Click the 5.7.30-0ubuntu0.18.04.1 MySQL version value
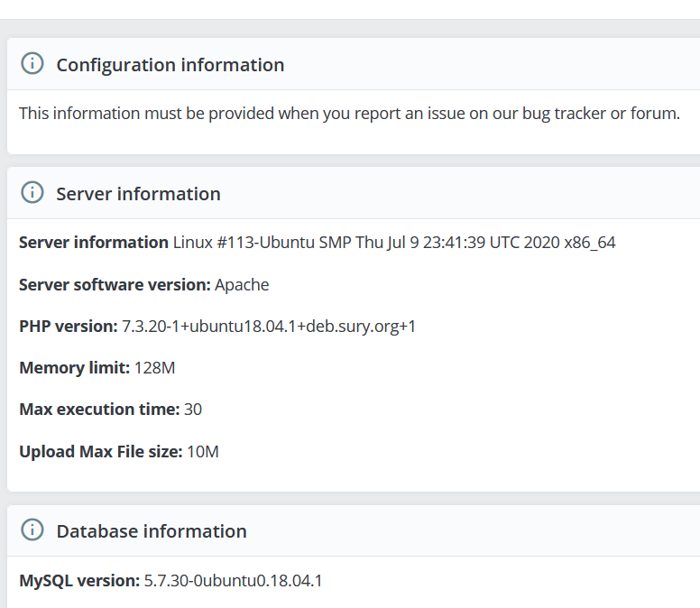The image size is (700, 608). (x=233, y=580)
